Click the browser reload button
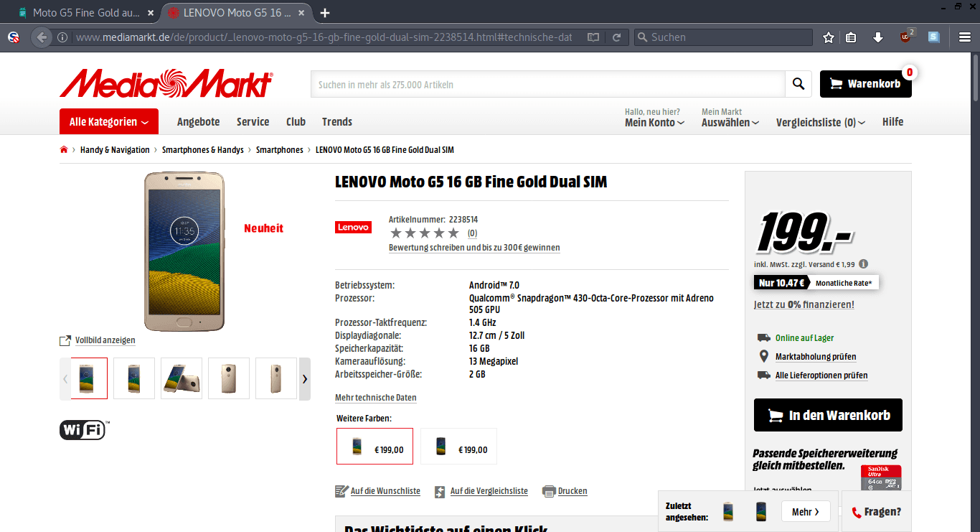This screenshot has height=532, width=980. (x=616, y=37)
